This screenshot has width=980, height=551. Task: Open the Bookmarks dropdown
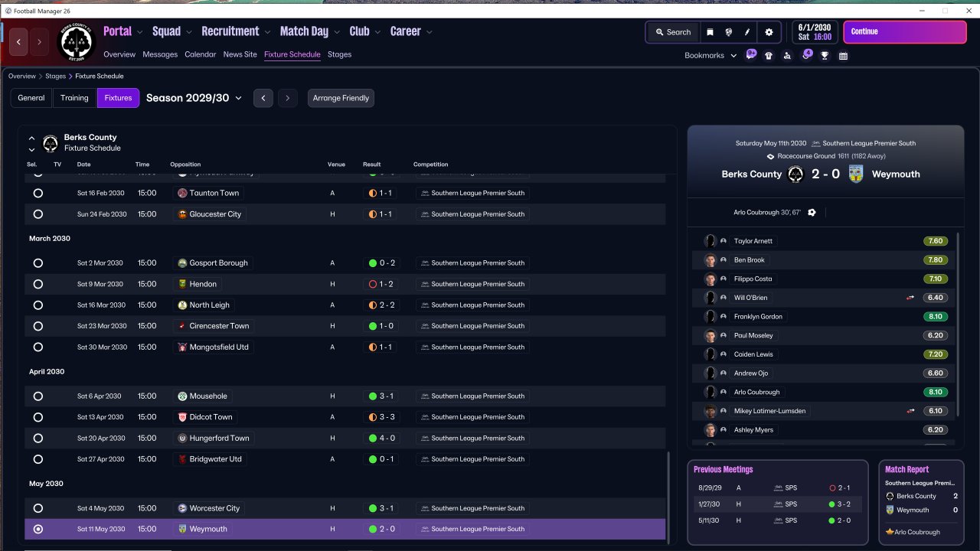[710, 55]
